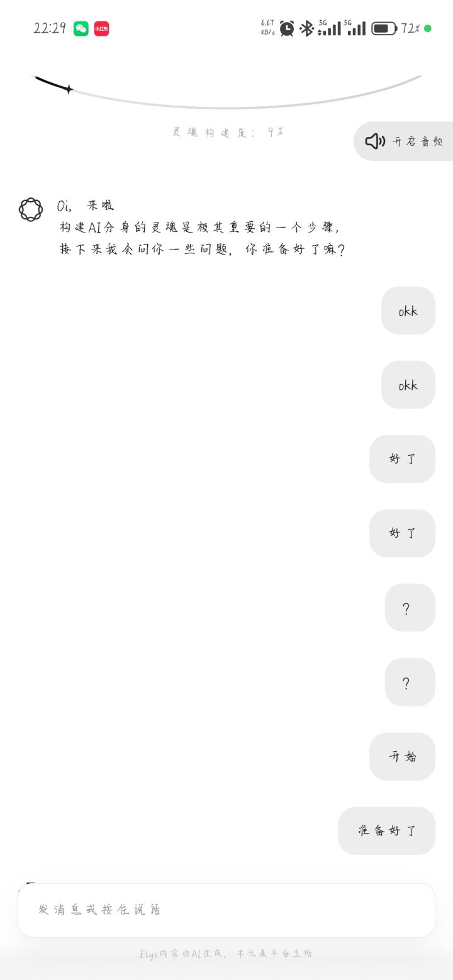The image size is (453, 980).
Task: Tap the 开始 message bubble
Action: (402, 756)
